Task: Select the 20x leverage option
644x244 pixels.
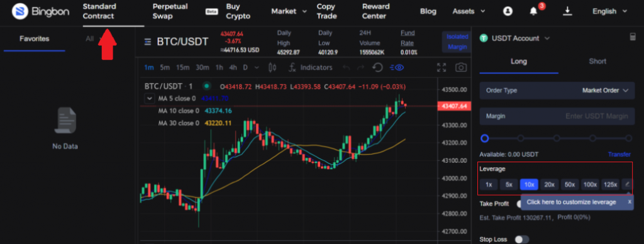Action: point(549,184)
